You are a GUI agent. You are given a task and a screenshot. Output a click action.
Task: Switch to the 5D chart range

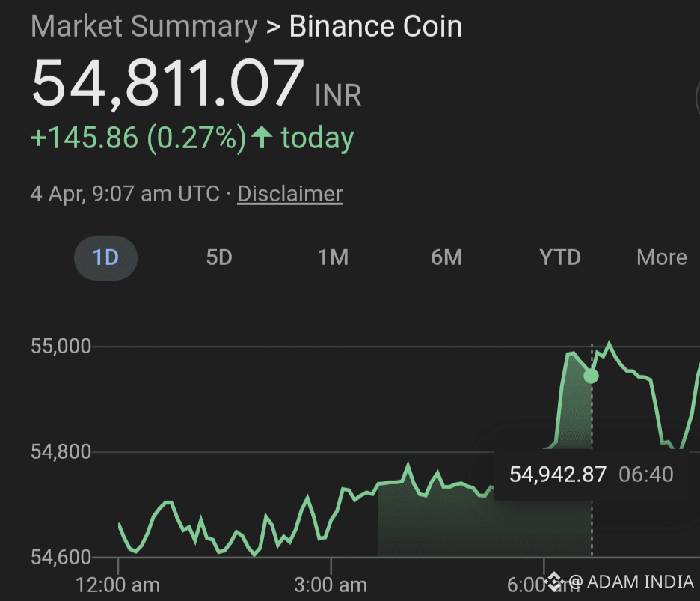click(x=219, y=257)
